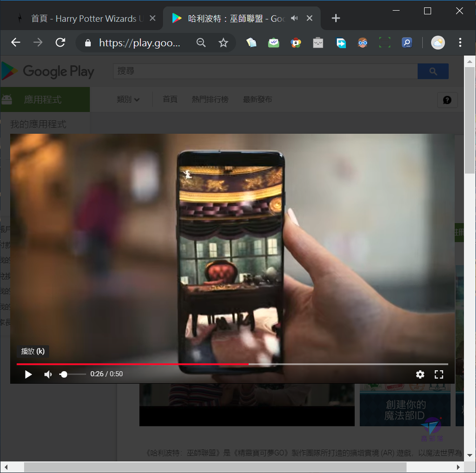The image size is (476, 473).
Task: Click the browser forward arrow
Action: pyautogui.click(x=38, y=42)
